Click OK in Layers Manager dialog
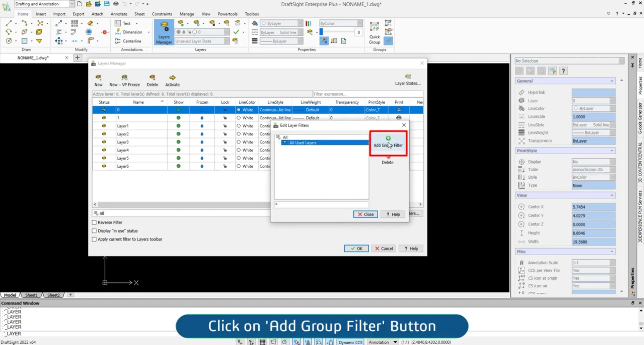 356,248
